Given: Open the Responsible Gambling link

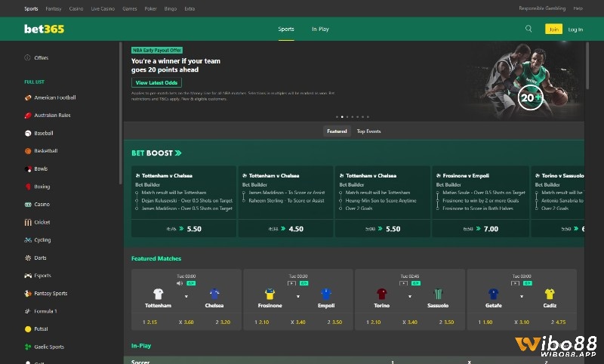Looking at the screenshot, I should tap(542, 8).
